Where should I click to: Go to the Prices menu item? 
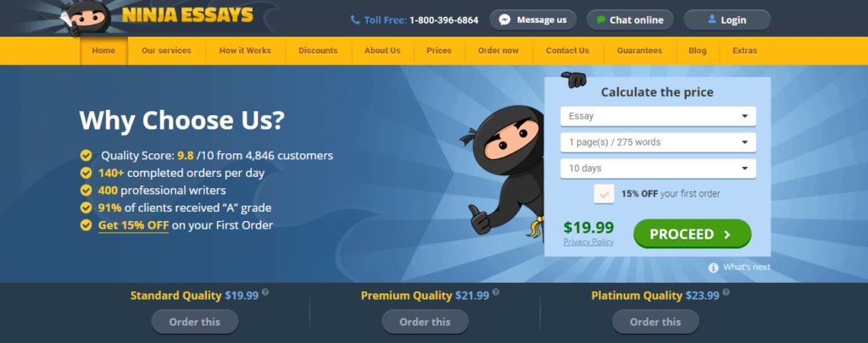439,51
